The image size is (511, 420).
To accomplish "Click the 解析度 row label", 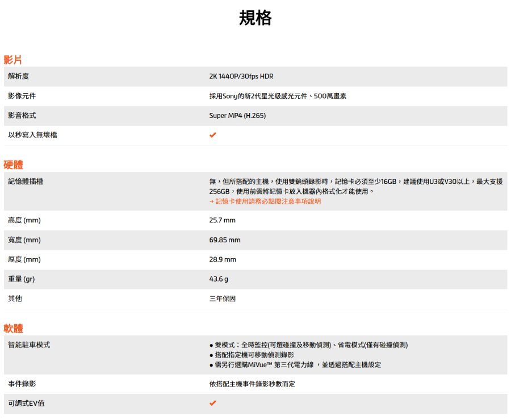I will coord(18,77).
